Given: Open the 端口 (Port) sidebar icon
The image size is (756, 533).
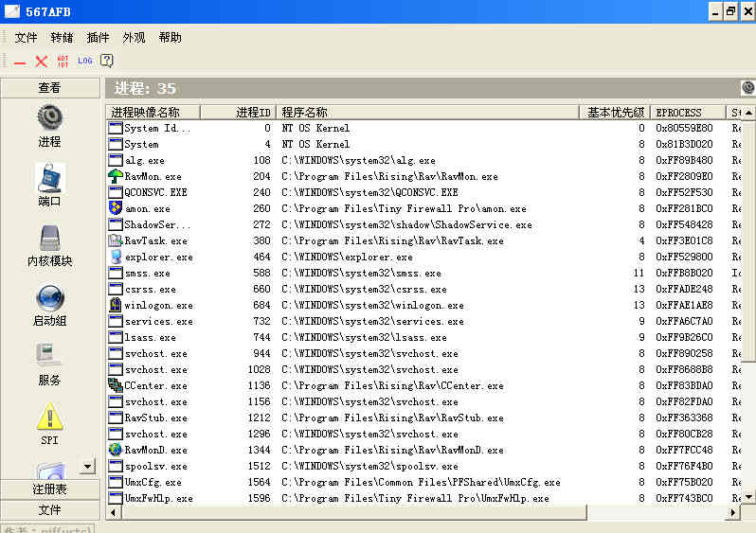Looking at the screenshot, I should [49, 177].
